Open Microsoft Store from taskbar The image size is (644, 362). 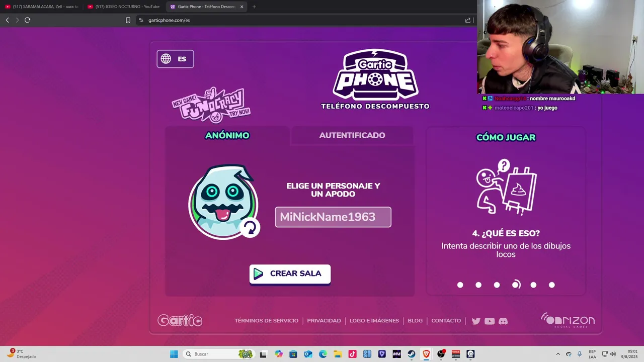293,354
